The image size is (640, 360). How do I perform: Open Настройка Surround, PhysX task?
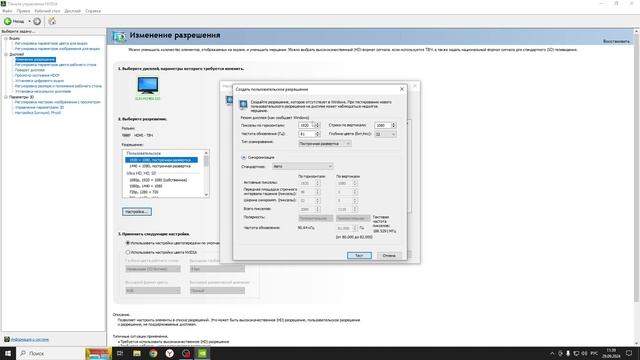click(38, 113)
